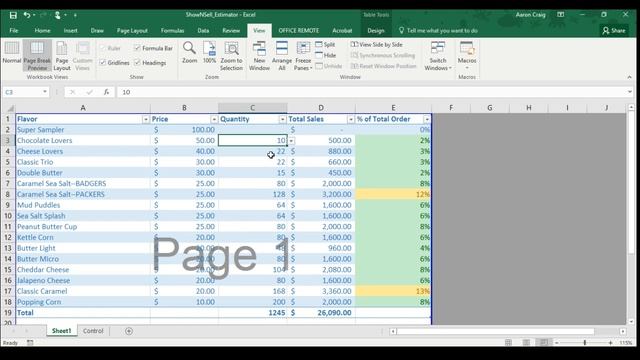Screen dimensions: 640x360
Task: Select the Caramel Sea Salt-PACKERS cell
Action: click(x=83, y=194)
